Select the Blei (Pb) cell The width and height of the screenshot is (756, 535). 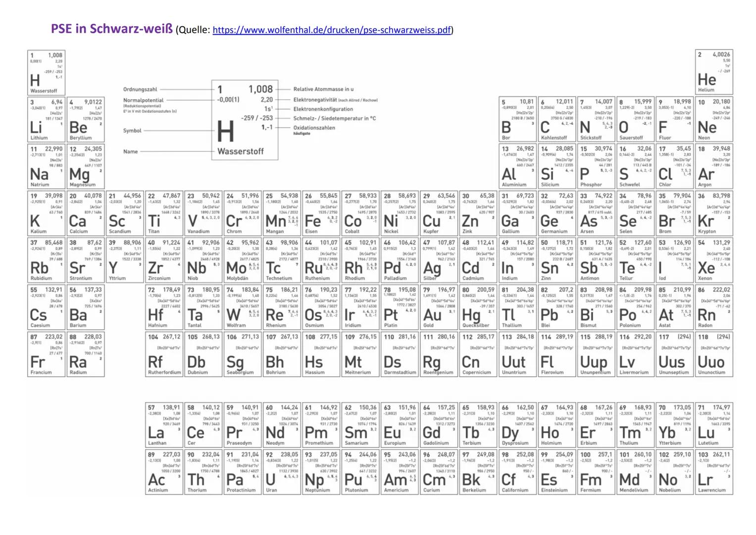[x=557, y=308]
